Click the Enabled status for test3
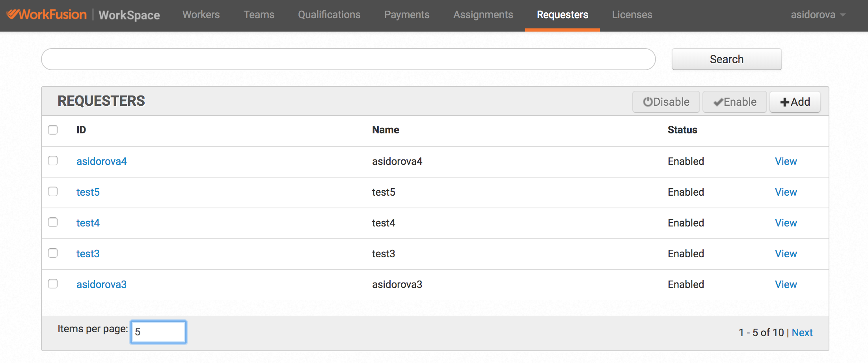The image size is (868, 363). [x=686, y=254]
